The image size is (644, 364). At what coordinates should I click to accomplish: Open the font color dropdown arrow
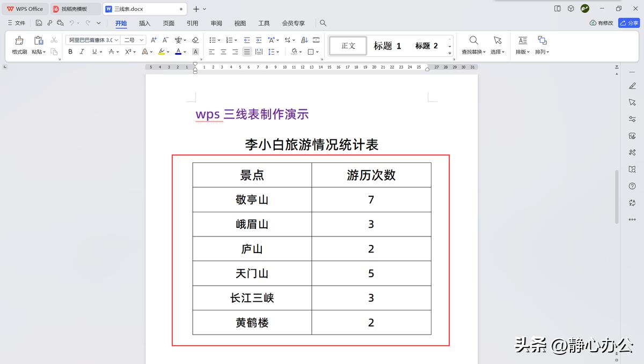click(x=185, y=51)
